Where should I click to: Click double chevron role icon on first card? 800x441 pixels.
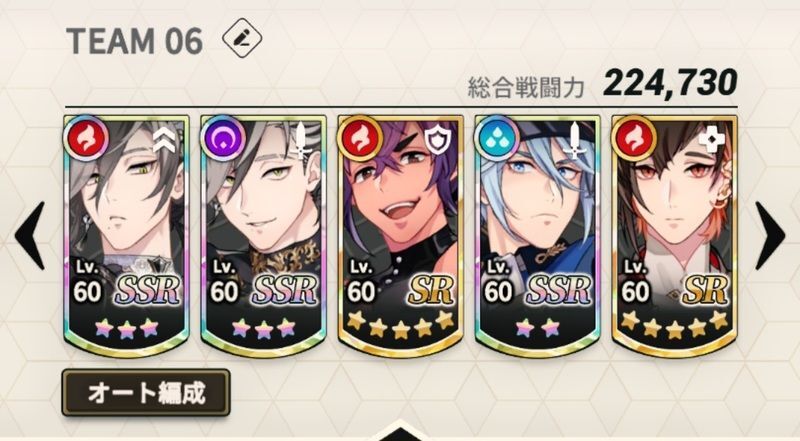tap(164, 140)
